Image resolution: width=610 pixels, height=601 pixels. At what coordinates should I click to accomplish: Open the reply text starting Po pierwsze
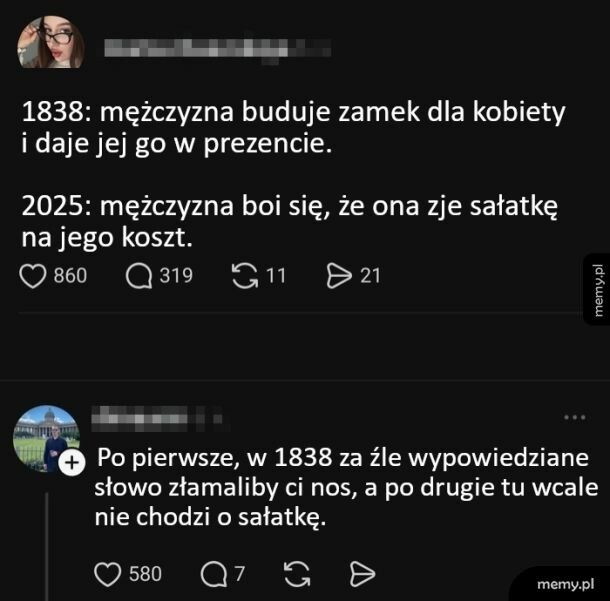tap(346, 487)
